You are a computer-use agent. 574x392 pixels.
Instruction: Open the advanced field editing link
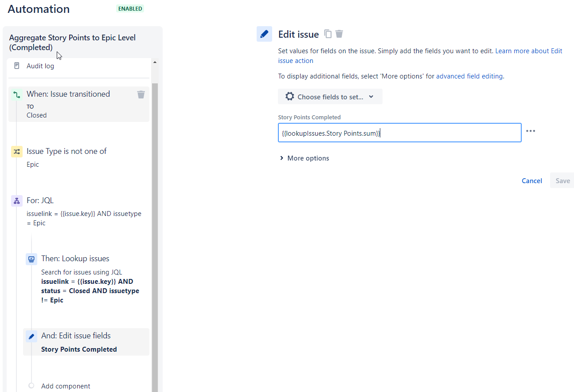click(469, 76)
